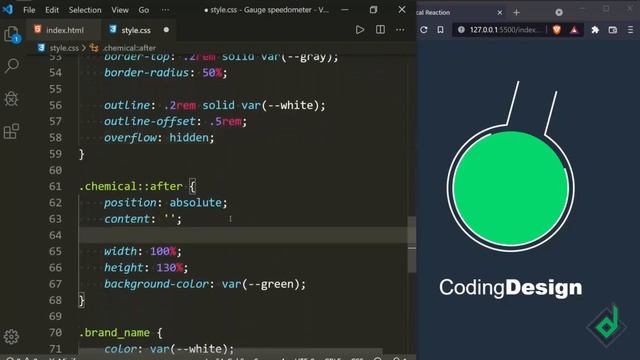Open the Go menu
Screen dimensions: 640x360
(144, 10)
